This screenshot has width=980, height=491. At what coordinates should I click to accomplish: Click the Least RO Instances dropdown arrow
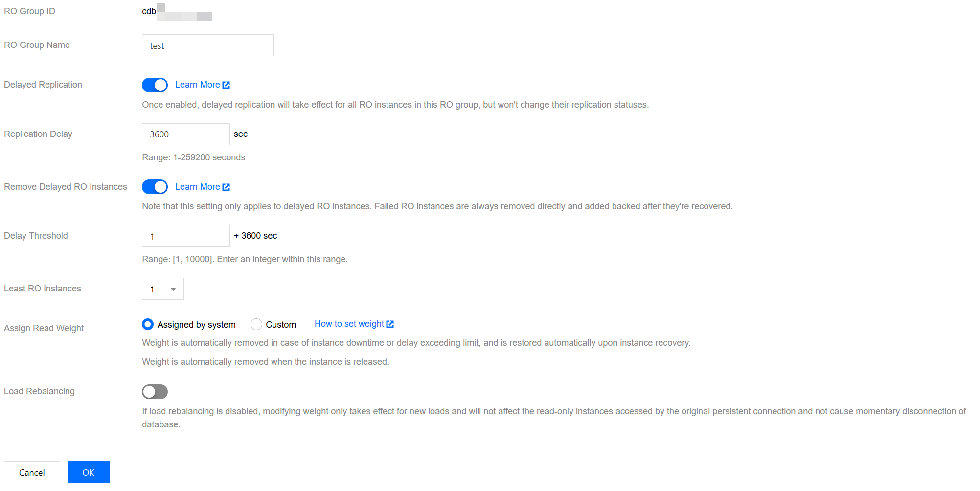pos(173,290)
